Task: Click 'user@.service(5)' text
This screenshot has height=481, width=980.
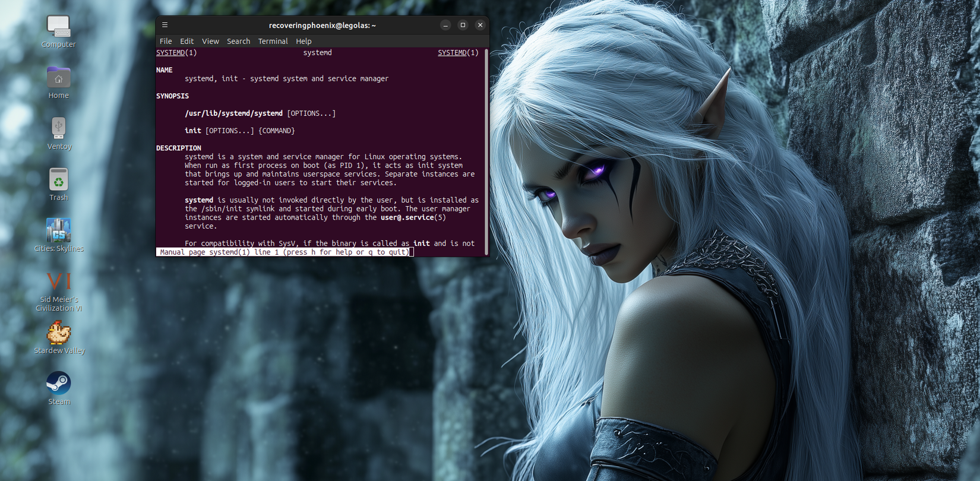Action: click(413, 217)
